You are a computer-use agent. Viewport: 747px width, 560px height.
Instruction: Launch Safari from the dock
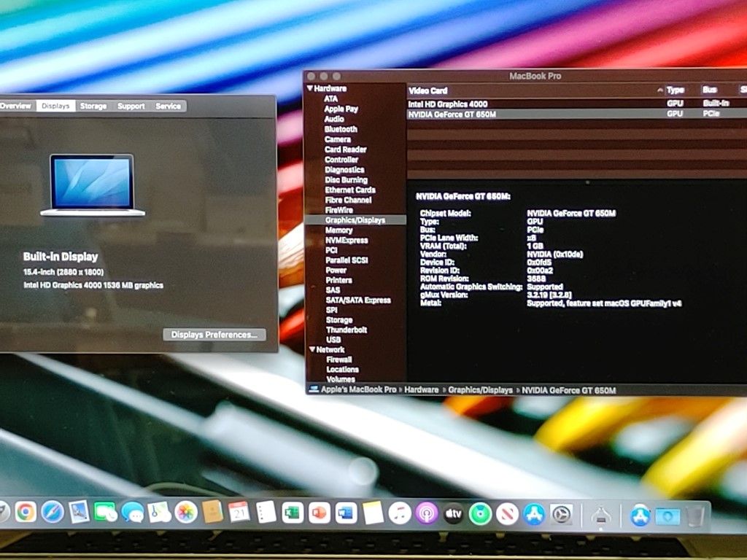pos(53,513)
